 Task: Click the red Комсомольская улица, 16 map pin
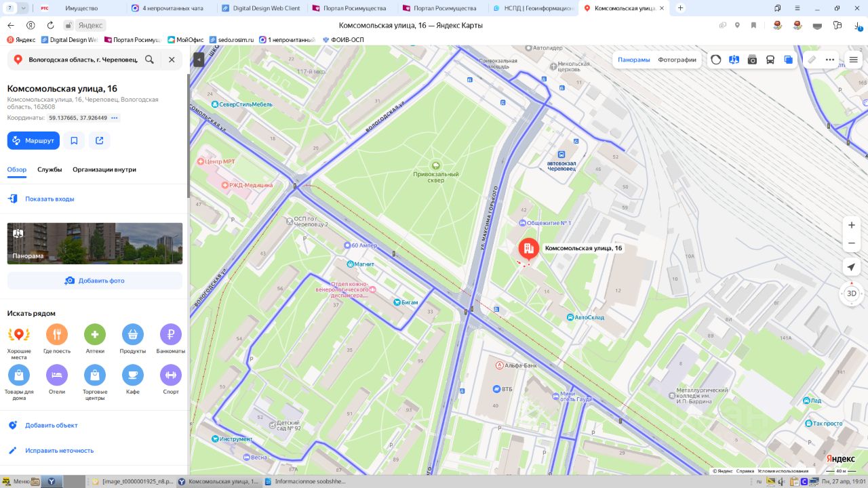click(529, 250)
